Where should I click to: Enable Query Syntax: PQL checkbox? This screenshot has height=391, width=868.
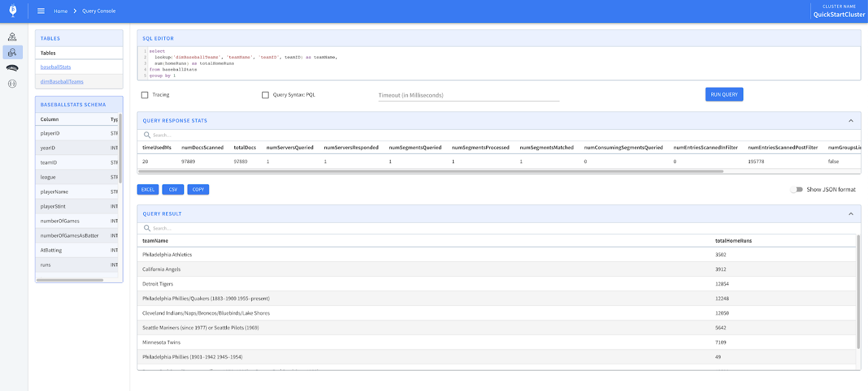point(265,94)
